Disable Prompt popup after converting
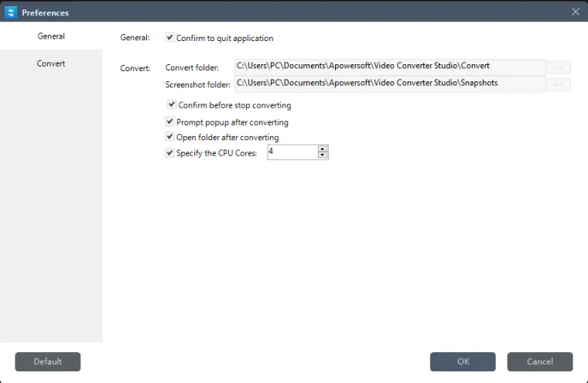 (x=169, y=122)
